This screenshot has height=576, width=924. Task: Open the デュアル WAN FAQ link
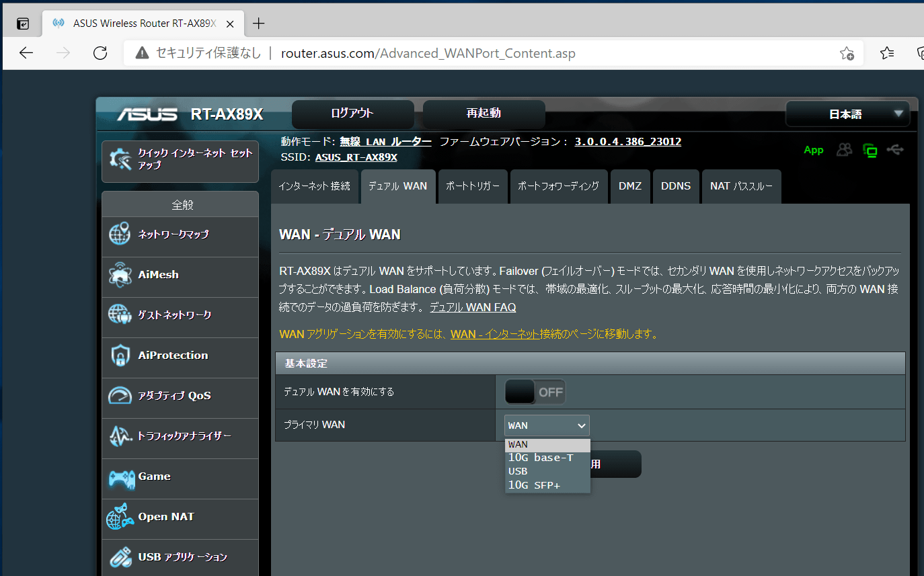(473, 307)
